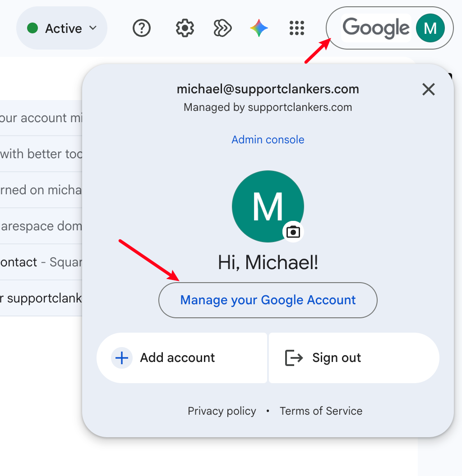The width and height of the screenshot is (462, 476).
Task: Open email row containing 'our account mi'
Action: (x=41, y=118)
